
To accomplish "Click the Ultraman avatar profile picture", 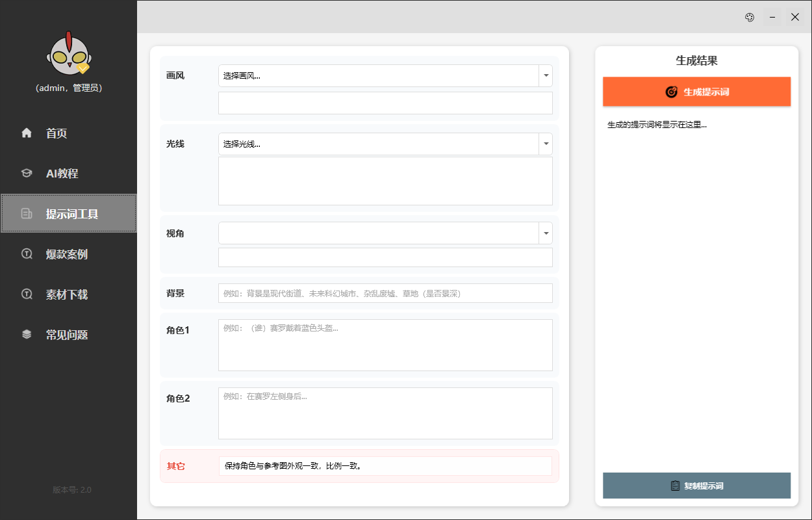I will 68,53.
